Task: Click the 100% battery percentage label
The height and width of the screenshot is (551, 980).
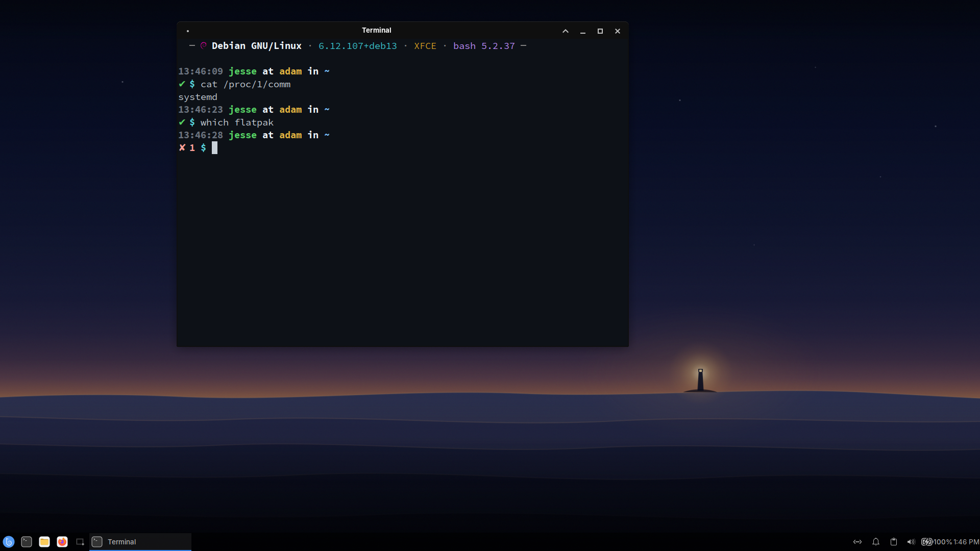Action: coord(943,542)
